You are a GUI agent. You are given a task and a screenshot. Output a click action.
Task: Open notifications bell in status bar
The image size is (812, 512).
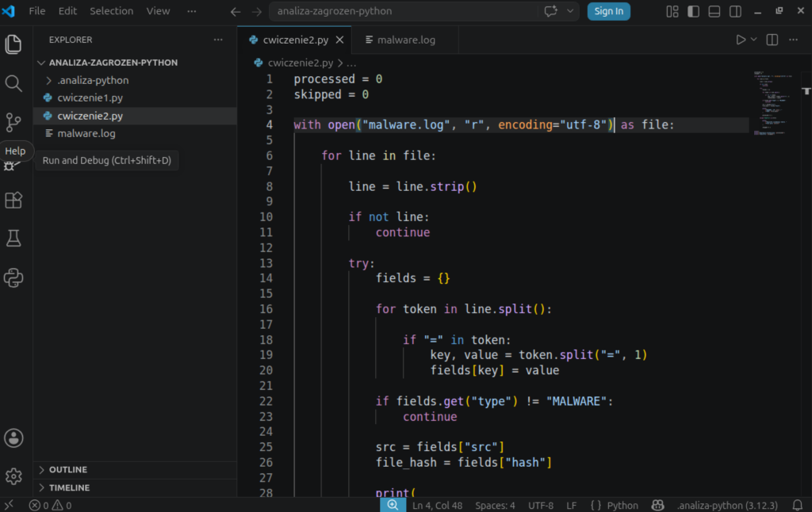click(x=798, y=506)
